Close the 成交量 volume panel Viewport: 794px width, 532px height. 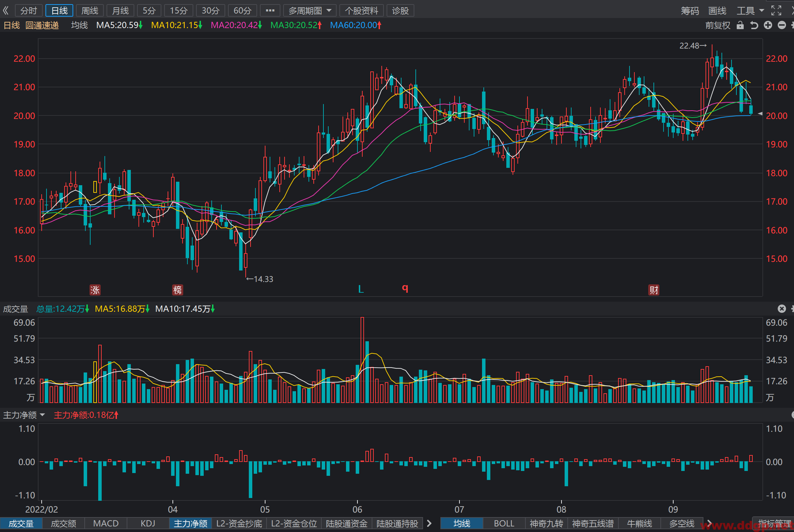click(x=782, y=309)
